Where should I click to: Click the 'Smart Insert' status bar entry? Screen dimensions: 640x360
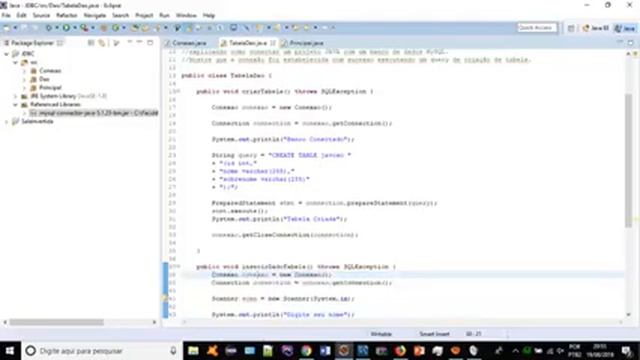pos(434,334)
